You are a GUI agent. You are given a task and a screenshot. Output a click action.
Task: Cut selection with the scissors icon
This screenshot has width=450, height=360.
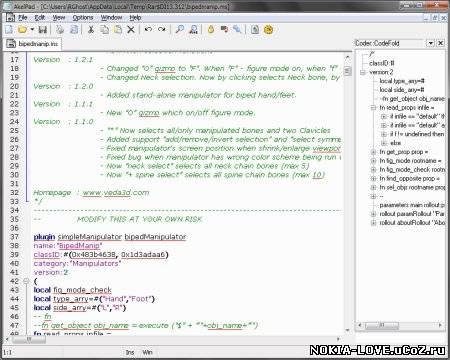click(90, 30)
